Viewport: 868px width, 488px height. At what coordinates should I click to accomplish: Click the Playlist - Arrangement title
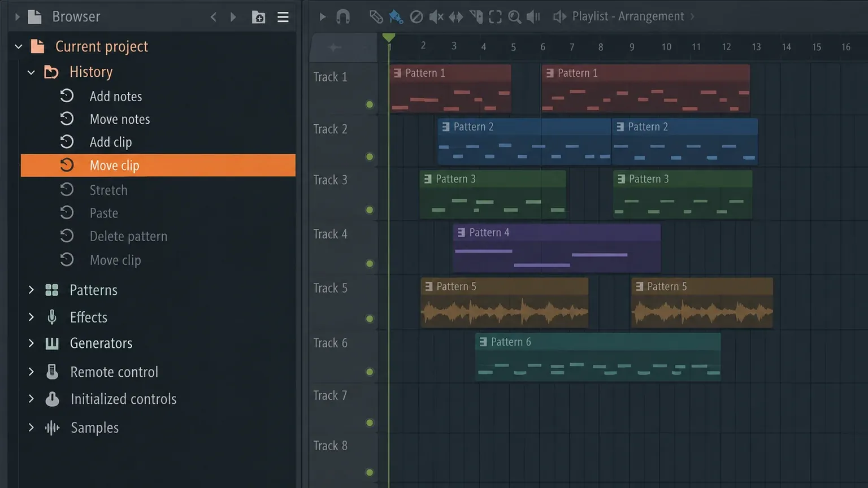(628, 16)
